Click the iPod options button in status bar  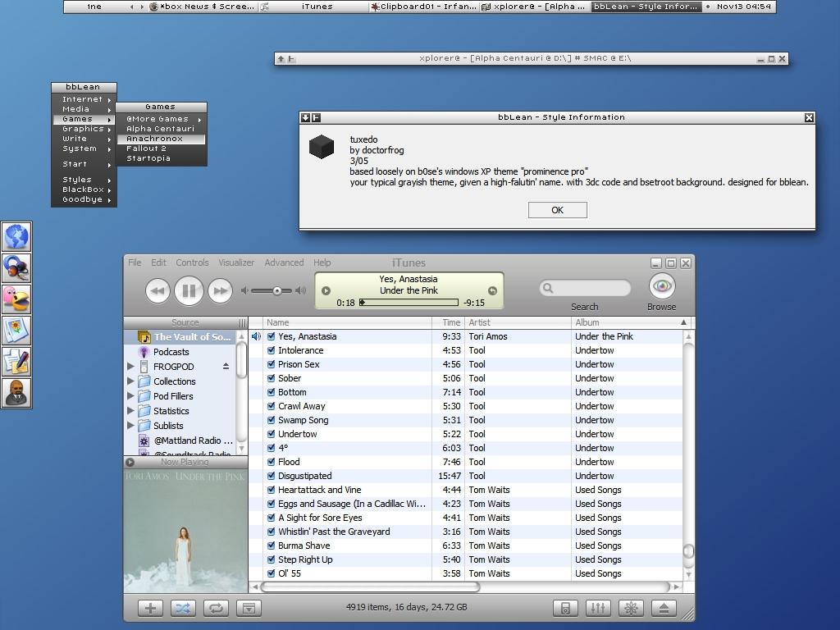coord(565,608)
